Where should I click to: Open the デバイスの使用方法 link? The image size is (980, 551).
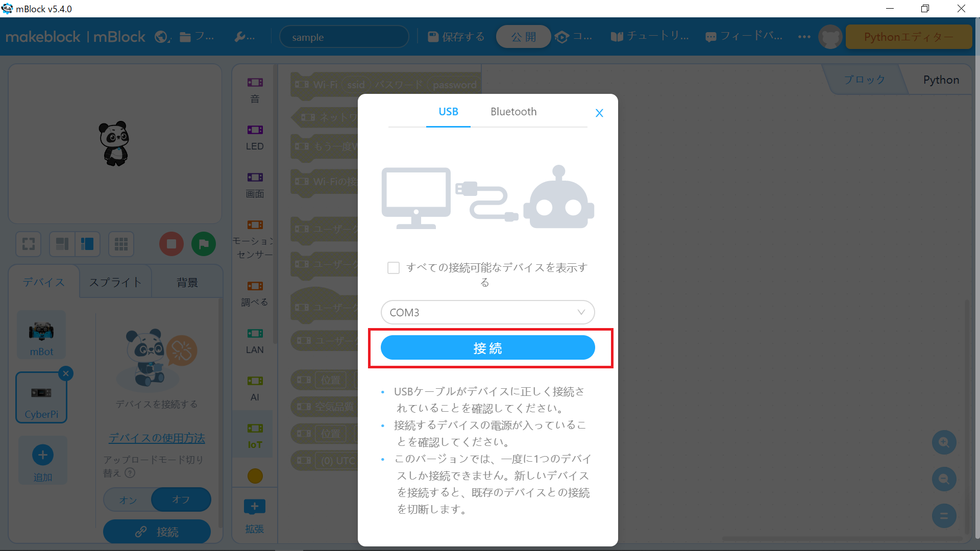click(x=156, y=438)
